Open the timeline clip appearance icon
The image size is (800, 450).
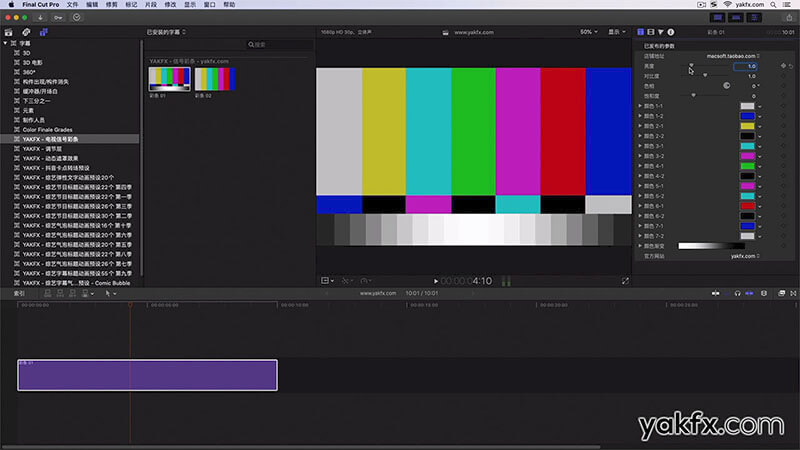764,293
